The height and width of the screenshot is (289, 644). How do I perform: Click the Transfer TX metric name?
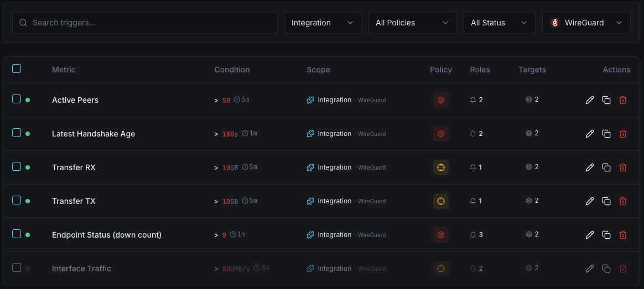[x=74, y=201]
